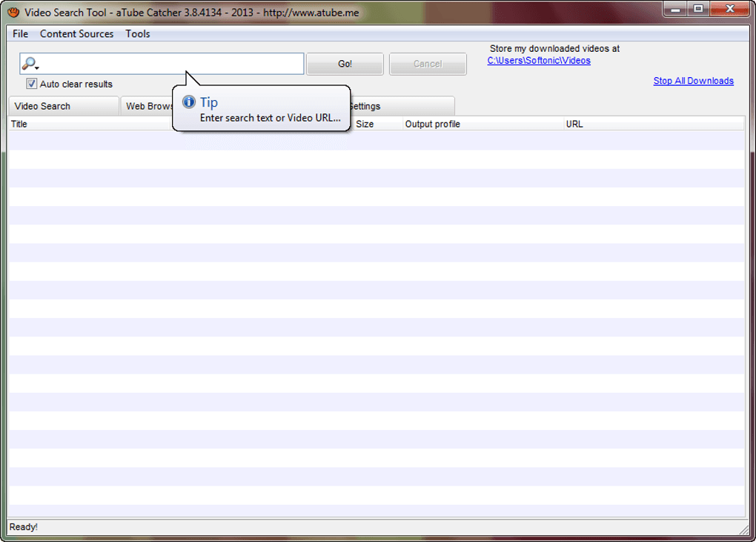The width and height of the screenshot is (756, 542).
Task: Sort by the URL column header
Action: tap(654, 124)
